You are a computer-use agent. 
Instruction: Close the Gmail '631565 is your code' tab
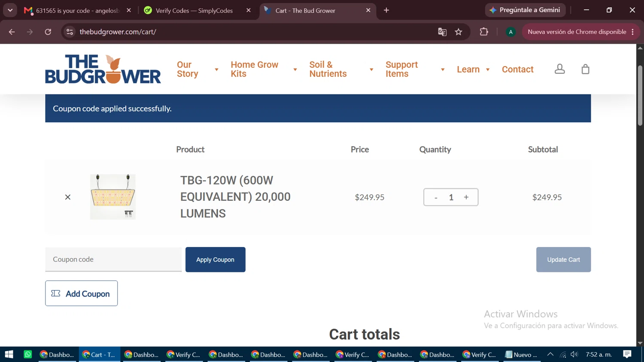tap(129, 10)
